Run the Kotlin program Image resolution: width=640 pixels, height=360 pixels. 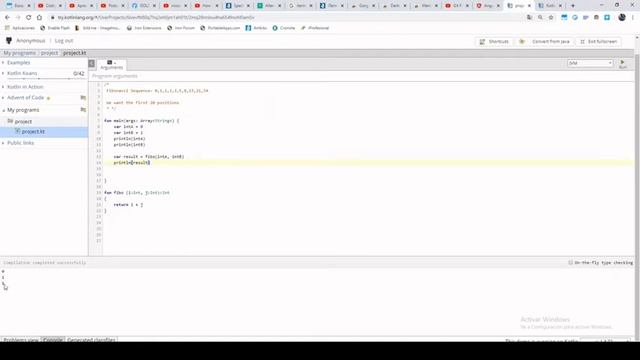pyautogui.click(x=622, y=64)
